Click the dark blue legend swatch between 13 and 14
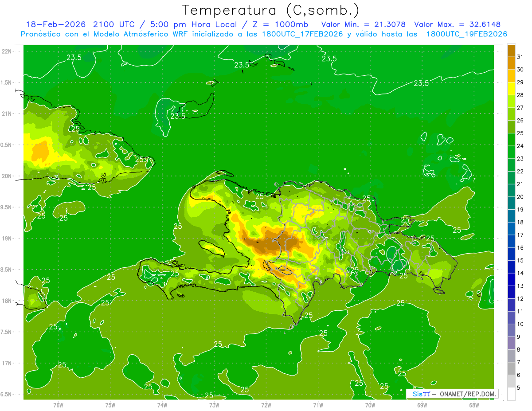The image size is (532, 411). [x=511, y=279]
